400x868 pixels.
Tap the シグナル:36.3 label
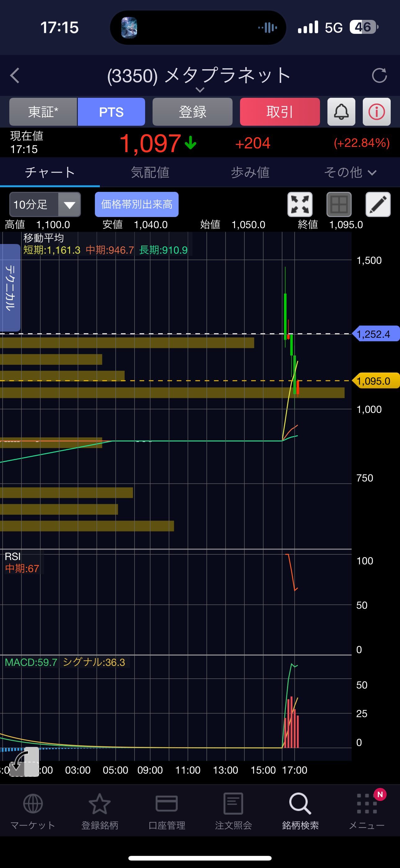[94, 662]
